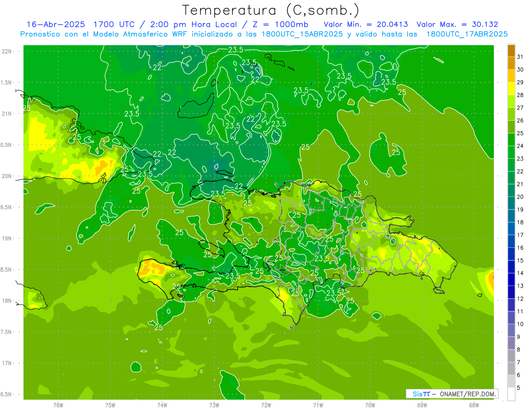The height and width of the screenshot is (411, 532).
Task: Click the "15" value on the color scale
Action: 520,260
